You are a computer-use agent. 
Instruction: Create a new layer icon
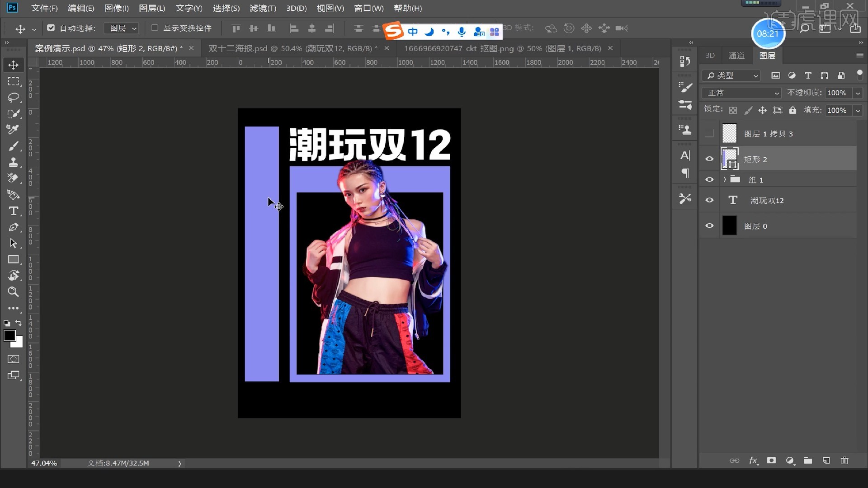826,460
